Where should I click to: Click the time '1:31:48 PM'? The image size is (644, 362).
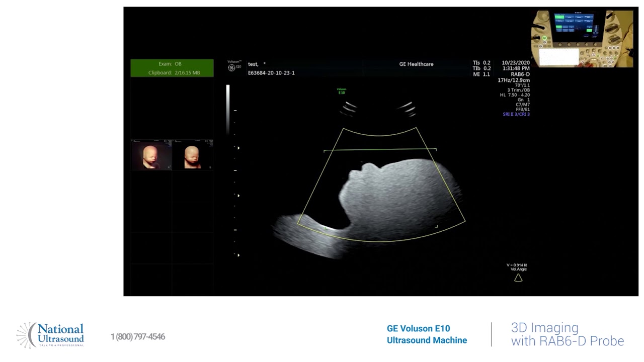[516, 68]
